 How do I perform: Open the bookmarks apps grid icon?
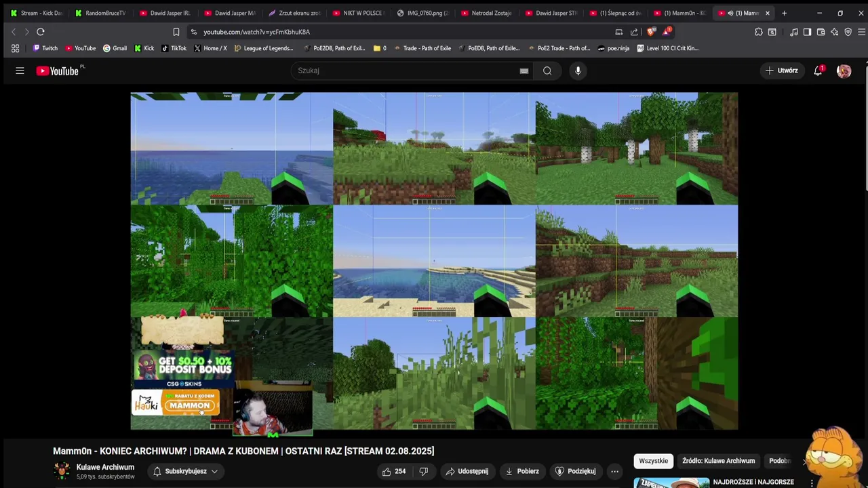click(x=15, y=48)
